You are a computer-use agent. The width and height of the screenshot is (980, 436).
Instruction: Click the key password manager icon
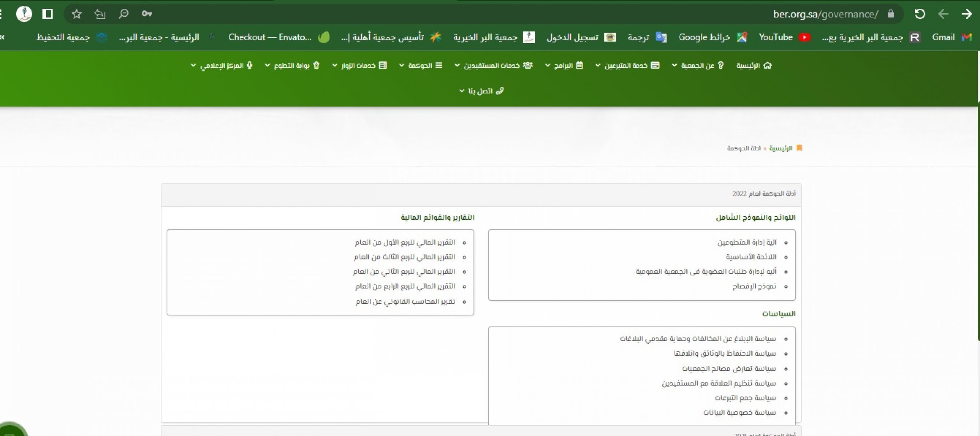coord(147,14)
